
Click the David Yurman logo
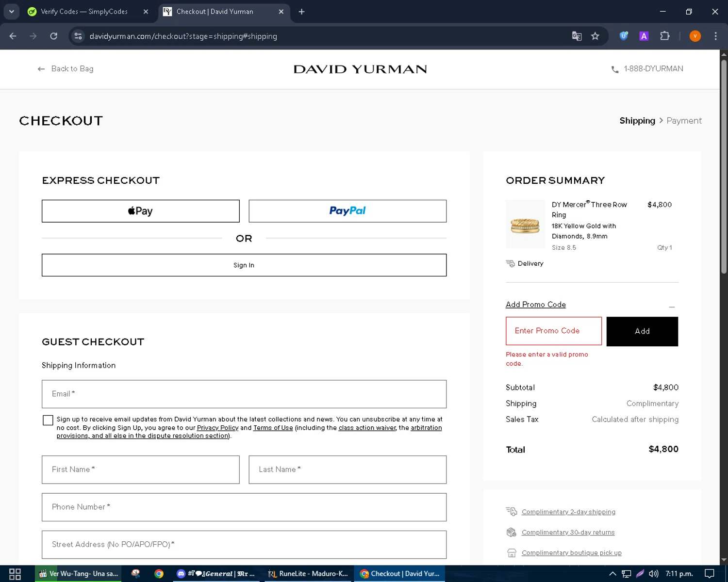coord(360,69)
